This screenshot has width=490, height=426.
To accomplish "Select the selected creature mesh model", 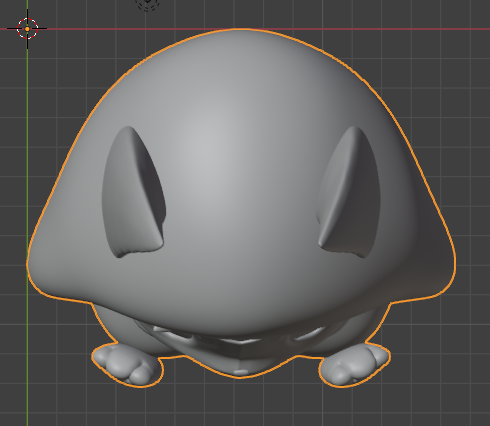I will click(241, 208).
